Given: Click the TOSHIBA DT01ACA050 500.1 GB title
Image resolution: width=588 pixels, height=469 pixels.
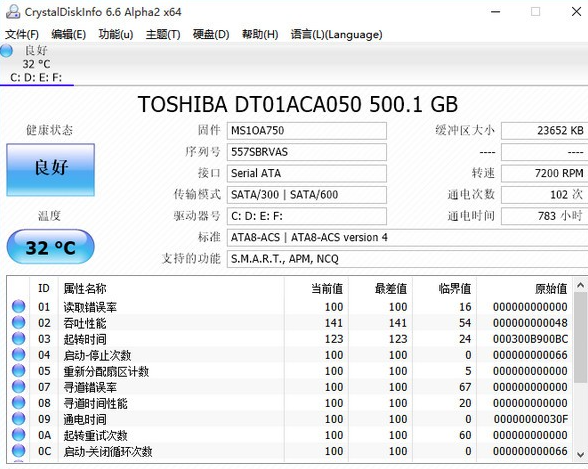Looking at the screenshot, I should point(298,104).
